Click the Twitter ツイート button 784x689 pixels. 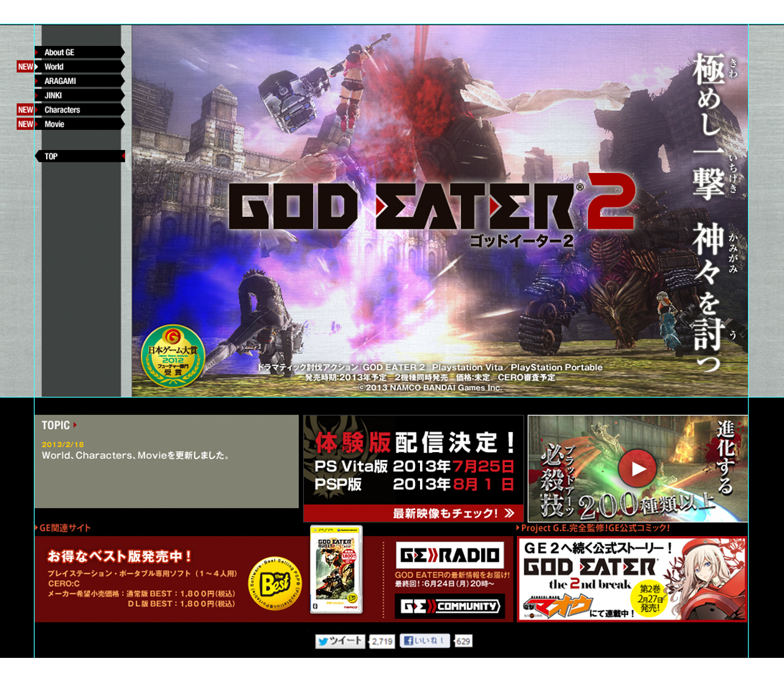coord(340,641)
